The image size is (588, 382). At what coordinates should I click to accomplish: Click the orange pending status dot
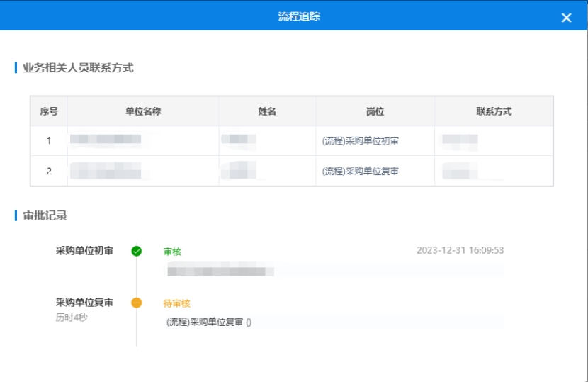(137, 303)
